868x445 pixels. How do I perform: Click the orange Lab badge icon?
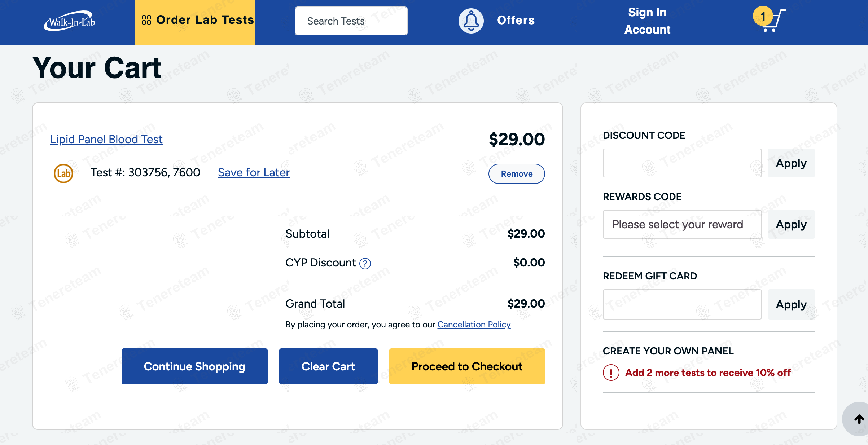63,173
